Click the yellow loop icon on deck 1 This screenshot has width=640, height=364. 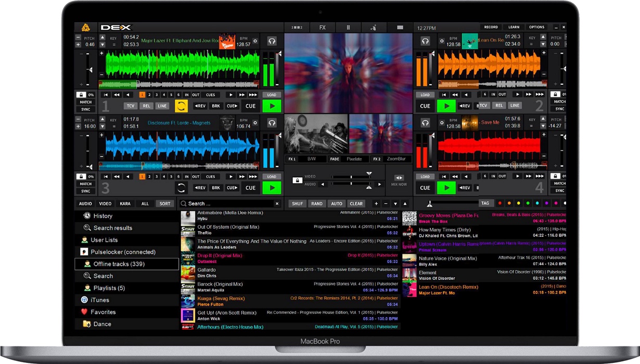click(x=181, y=106)
